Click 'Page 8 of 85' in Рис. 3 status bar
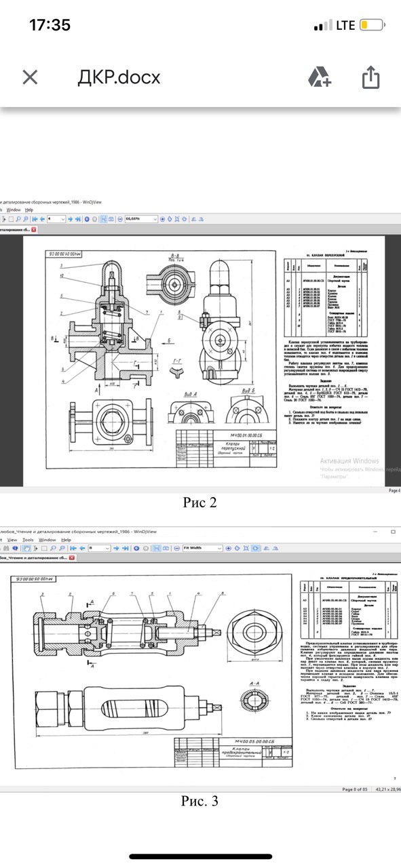Viewport: 401px width, 868px height. (x=355, y=789)
